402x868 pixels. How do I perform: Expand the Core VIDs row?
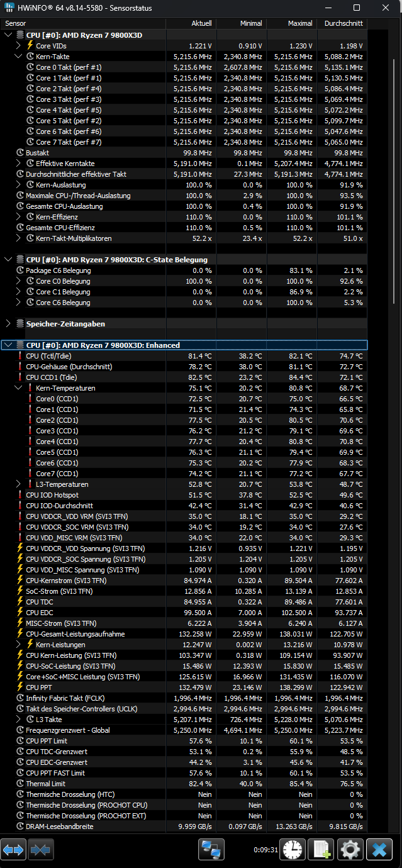point(18,46)
